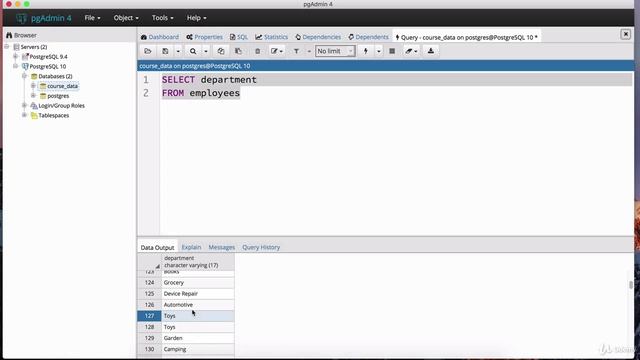Open the No limit rows dropdown

[x=335, y=51]
